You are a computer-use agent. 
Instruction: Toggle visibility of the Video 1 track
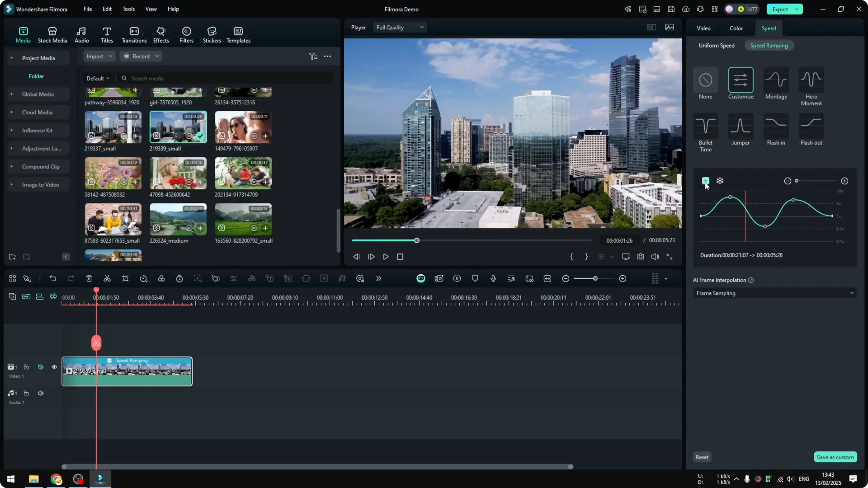pyautogui.click(x=54, y=367)
